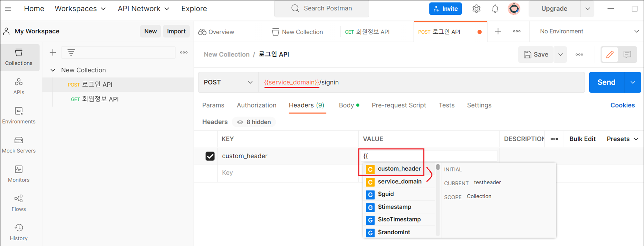Click the My Workspace person icon

tap(6, 31)
